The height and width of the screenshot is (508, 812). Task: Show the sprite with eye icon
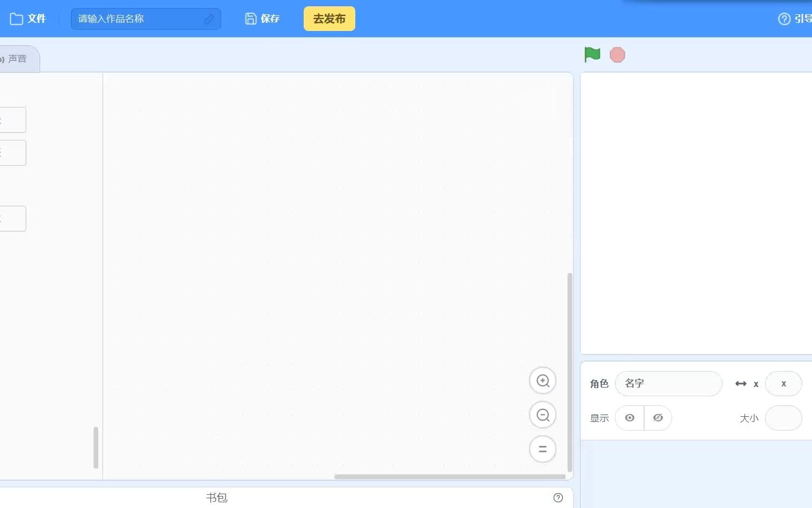pyautogui.click(x=630, y=418)
